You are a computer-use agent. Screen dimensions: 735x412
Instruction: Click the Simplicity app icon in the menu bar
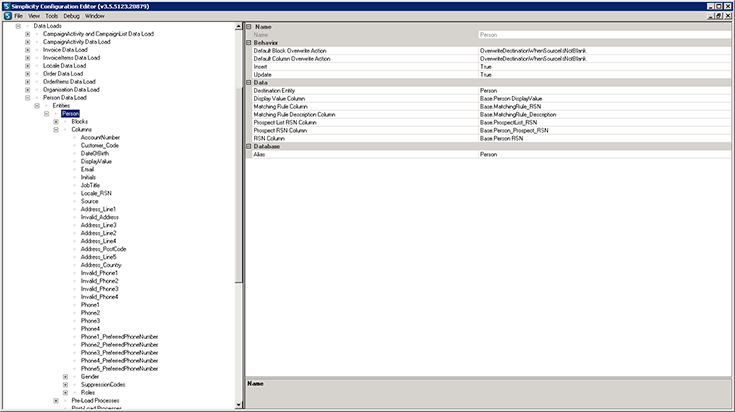click(x=8, y=16)
